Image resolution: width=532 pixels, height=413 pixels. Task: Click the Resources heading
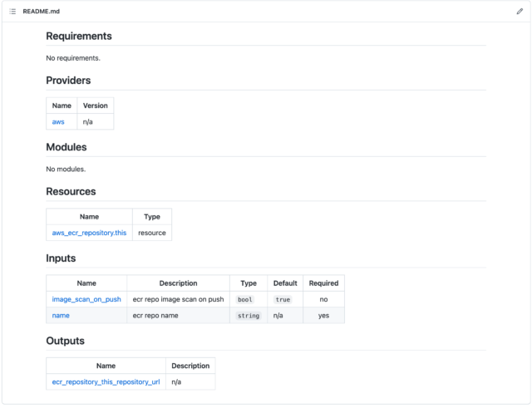point(71,192)
